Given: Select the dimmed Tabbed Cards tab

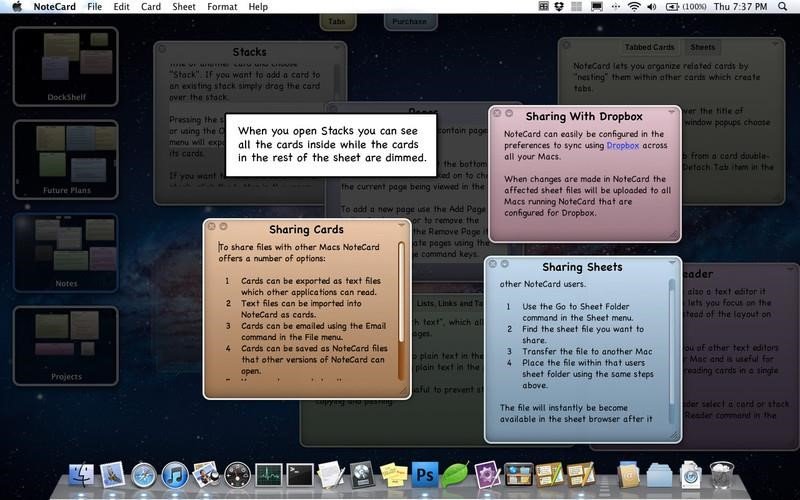Looking at the screenshot, I should point(649,47).
